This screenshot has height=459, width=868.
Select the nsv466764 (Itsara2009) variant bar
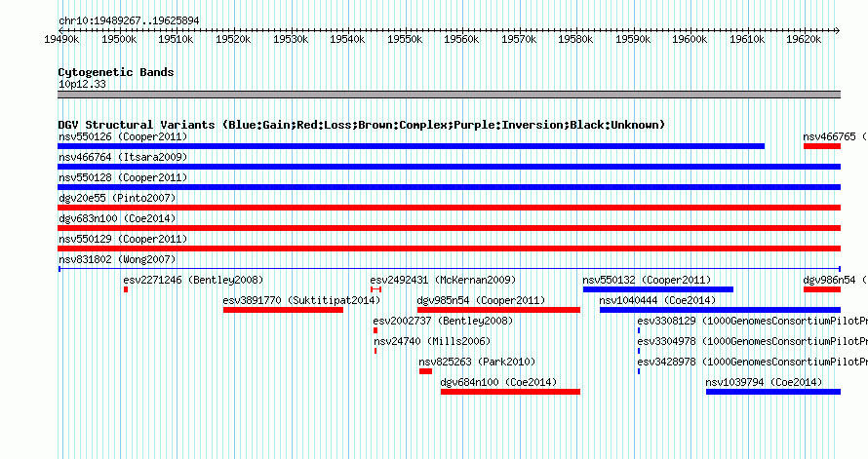coord(449,167)
